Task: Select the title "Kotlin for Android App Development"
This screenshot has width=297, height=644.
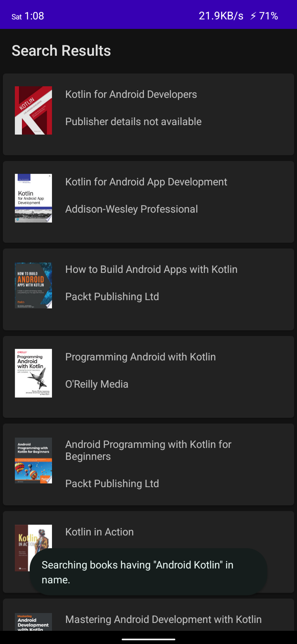Action: tap(146, 182)
